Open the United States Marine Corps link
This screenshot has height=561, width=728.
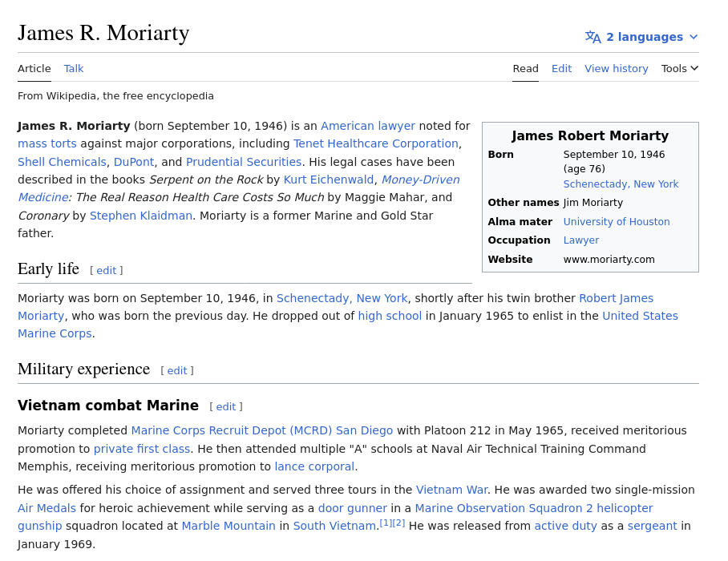(640, 316)
